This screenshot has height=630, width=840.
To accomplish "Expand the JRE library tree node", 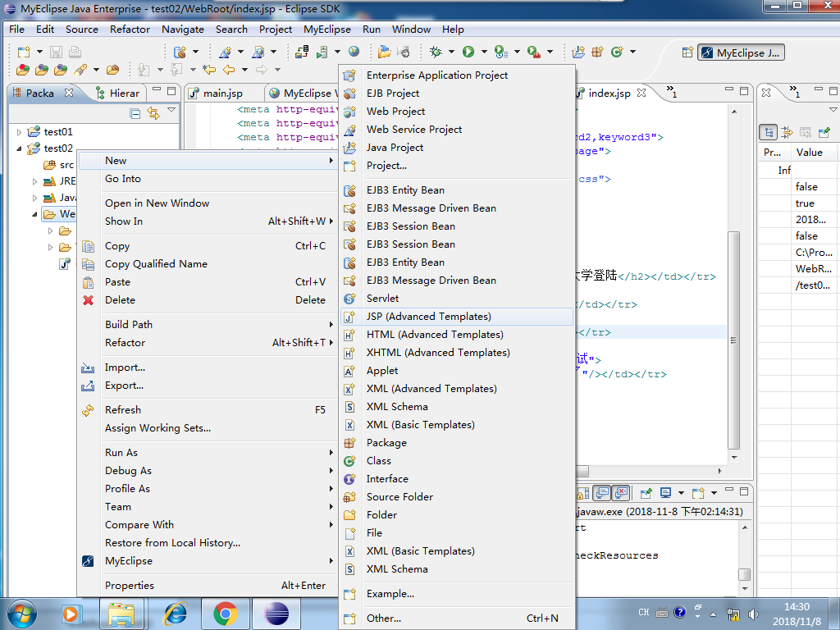I will coord(34,181).
